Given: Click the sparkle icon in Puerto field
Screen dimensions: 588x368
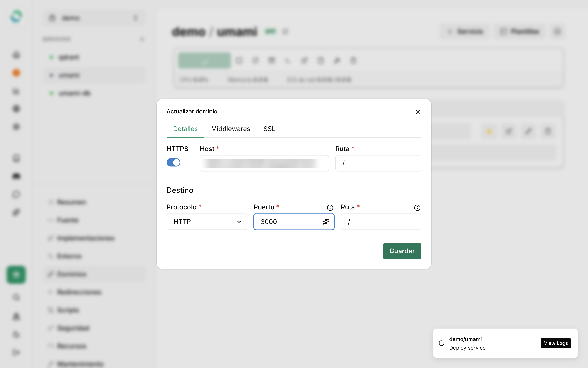Looking at the screenshot, I should click(x=326, y=222).
